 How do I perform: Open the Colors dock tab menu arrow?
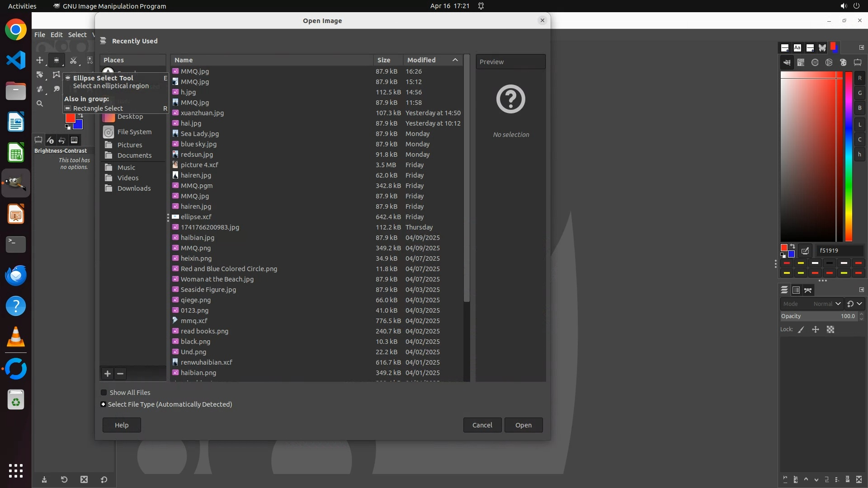pos(861,47)
